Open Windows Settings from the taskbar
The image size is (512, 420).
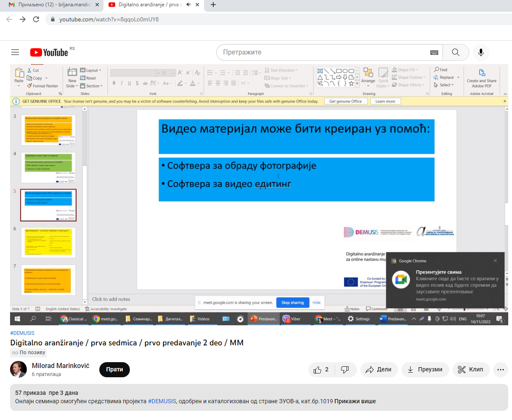pyautogui.click(x=359, y=319)
